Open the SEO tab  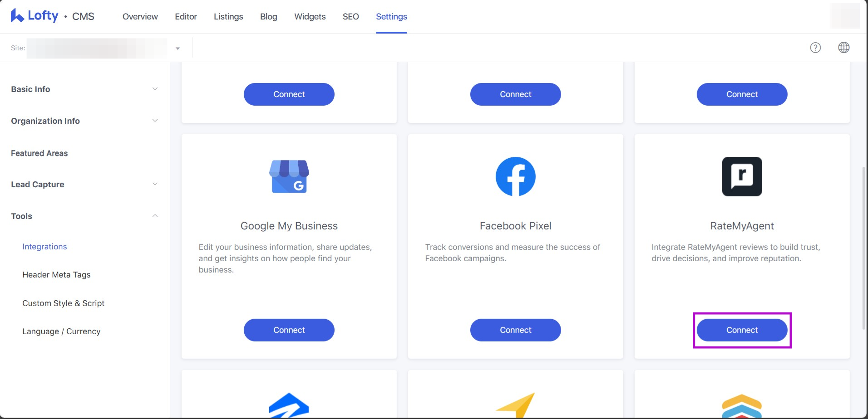350,17
